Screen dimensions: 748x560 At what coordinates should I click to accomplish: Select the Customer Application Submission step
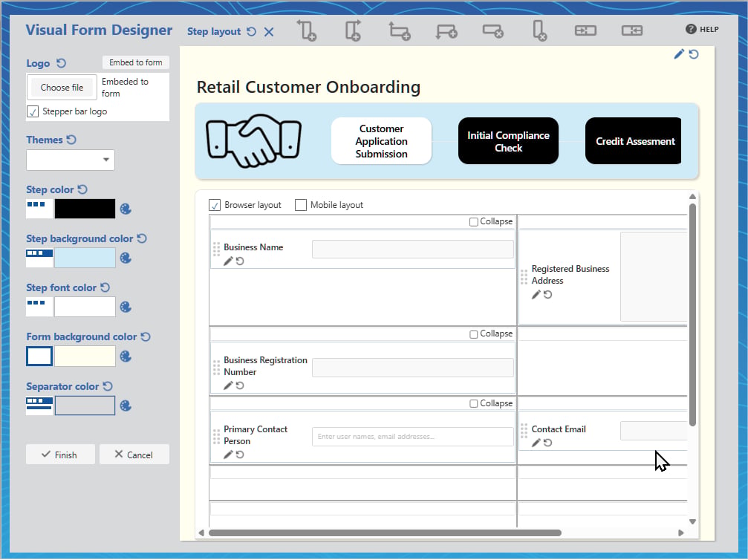tap(381, 141)
